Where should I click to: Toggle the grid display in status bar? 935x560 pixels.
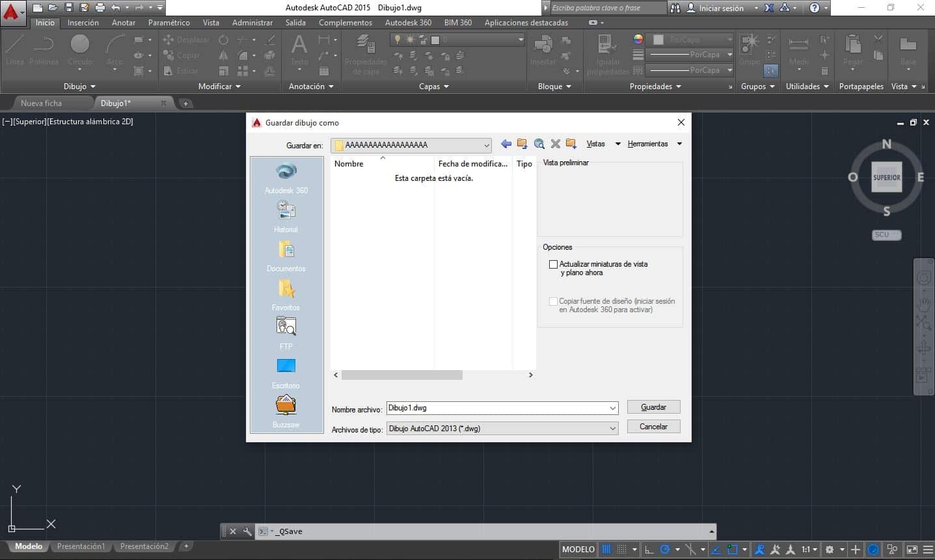pos(606,550)
